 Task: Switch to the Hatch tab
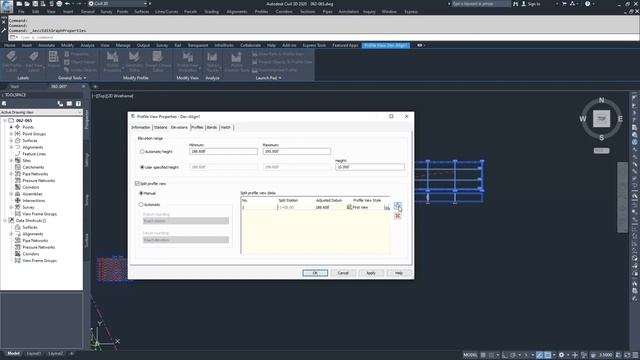[226, 127]
